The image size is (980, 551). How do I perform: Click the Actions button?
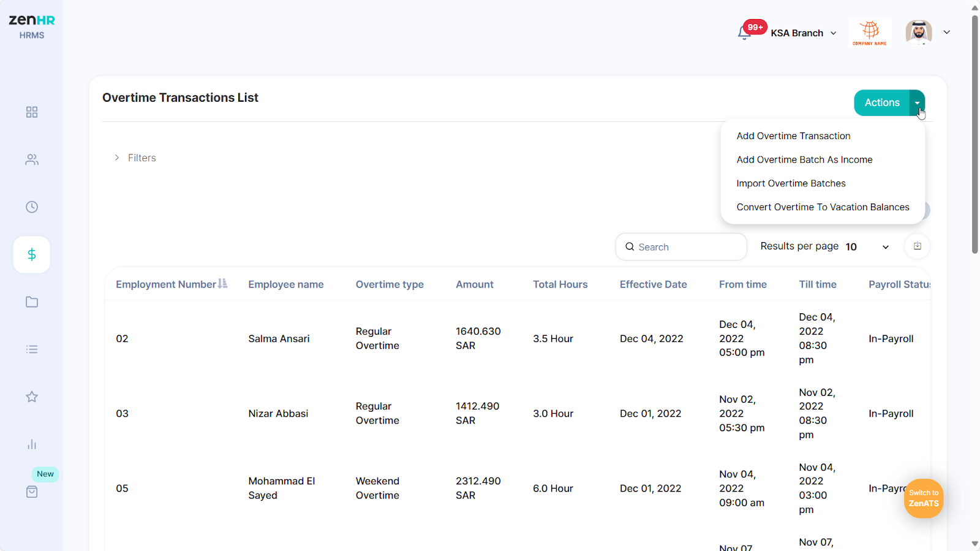coord(882,103)
